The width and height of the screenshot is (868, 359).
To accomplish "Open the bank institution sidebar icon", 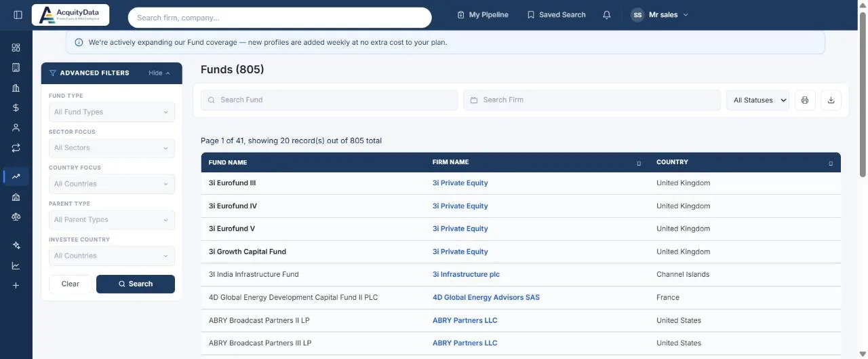I will point(16,197).
